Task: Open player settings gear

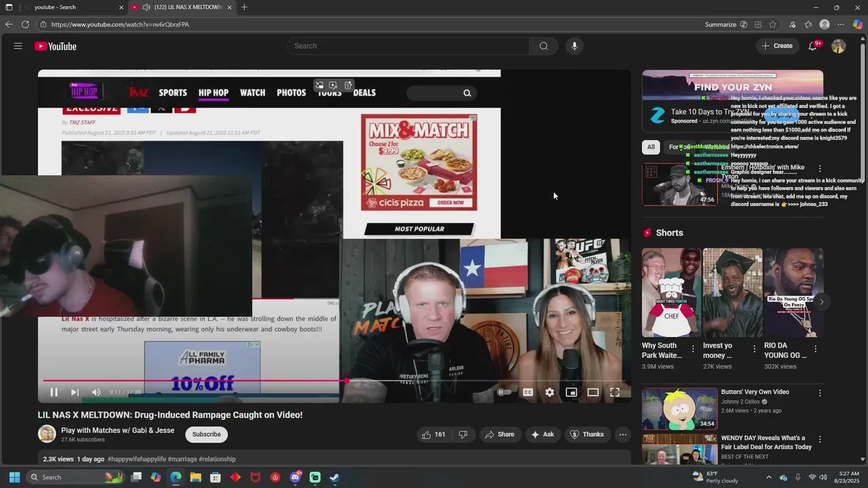Action: click(549, 392)
